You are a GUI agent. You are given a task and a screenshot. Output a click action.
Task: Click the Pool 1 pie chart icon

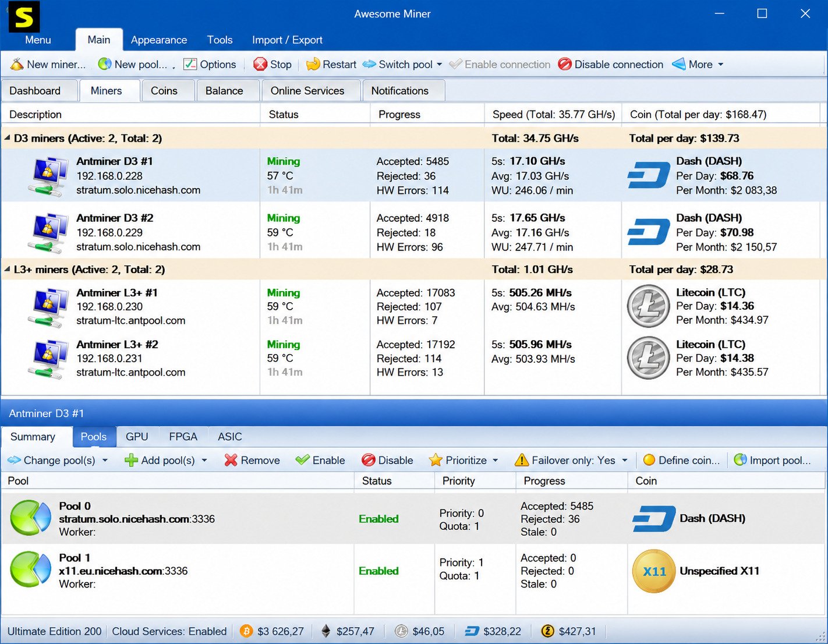click(x=31, y=570)
